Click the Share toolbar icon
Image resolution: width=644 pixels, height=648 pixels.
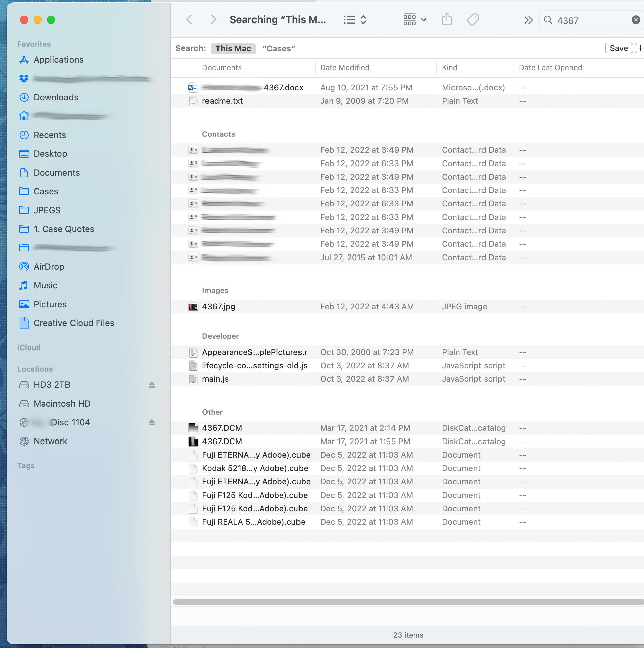(x=447, y=19)
